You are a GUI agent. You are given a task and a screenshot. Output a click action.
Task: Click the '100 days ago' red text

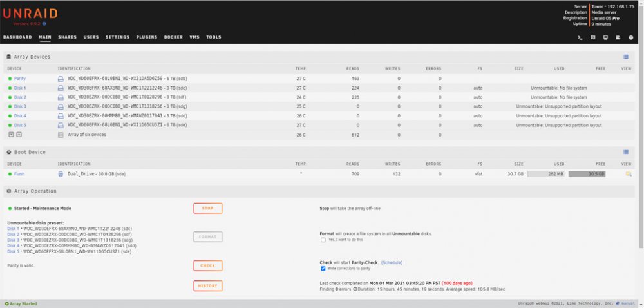pyautogui.click(x=457, y=283)
